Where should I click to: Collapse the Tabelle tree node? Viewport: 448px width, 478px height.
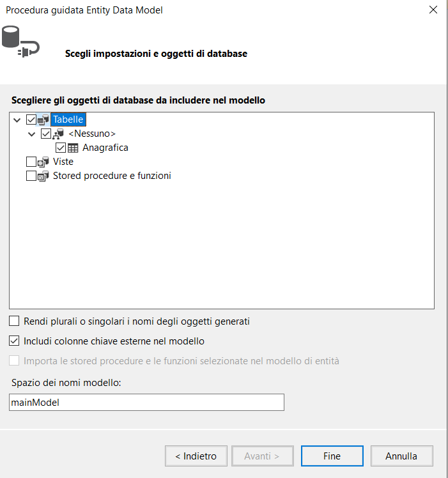[17, 120]
